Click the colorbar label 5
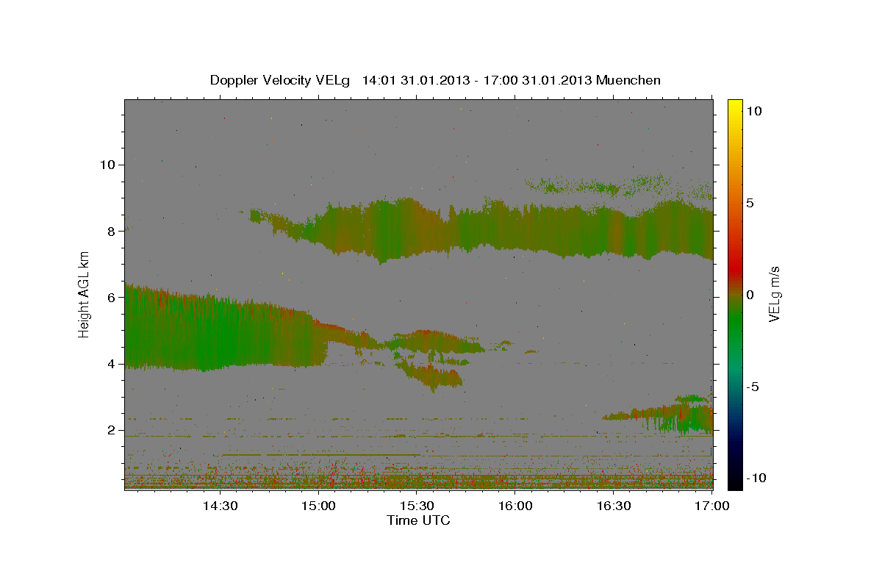 click(750, 203)
